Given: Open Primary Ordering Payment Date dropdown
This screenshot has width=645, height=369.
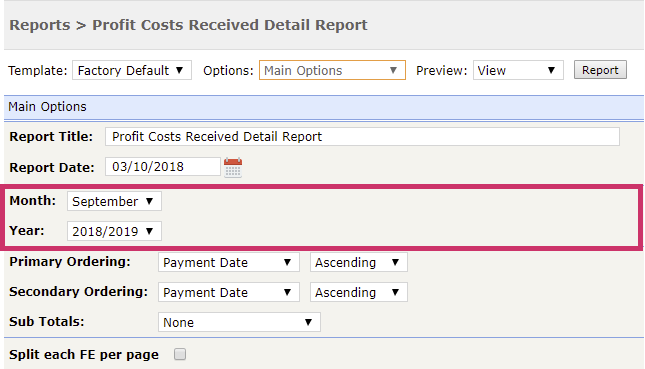Looking at the screenshot, I should tap(229, 262).
